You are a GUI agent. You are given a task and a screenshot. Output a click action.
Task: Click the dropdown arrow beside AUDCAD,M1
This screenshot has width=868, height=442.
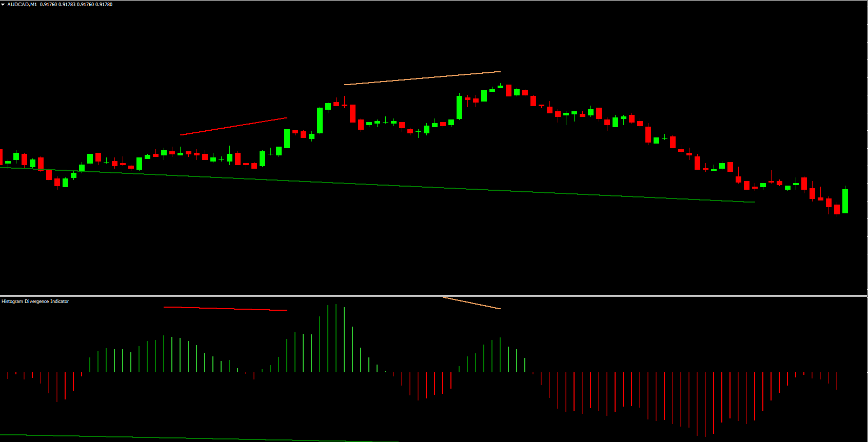[x=3, y=5]
